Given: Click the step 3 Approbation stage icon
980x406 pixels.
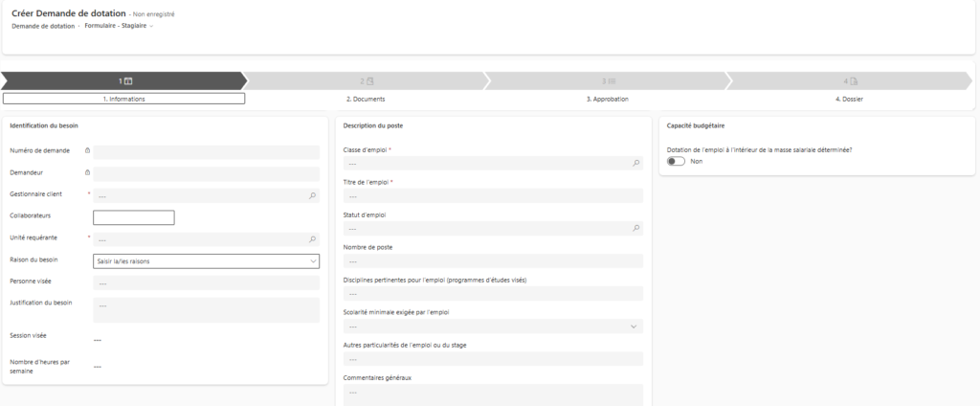Looking at the screenshot, I should click(609, 81).
